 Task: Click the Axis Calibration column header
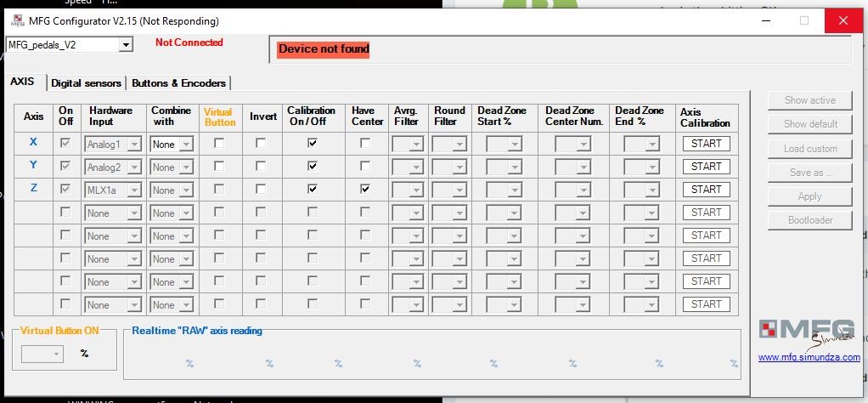(x=705, y=117)
